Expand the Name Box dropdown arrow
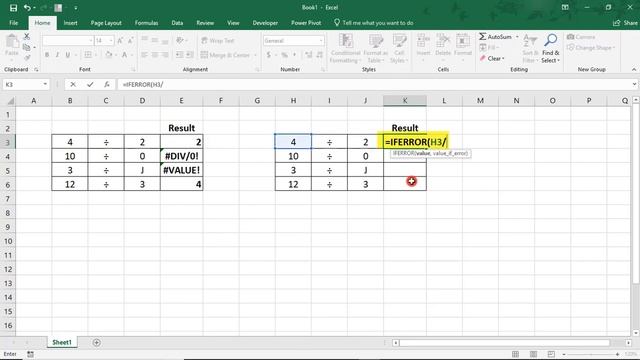Screen dimensions: 640x360 pyautogui.click(x=45, y=84)
